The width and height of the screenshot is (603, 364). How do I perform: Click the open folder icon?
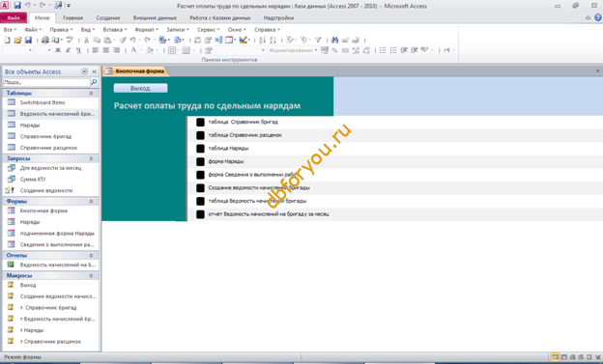click(x=17, y=40)
